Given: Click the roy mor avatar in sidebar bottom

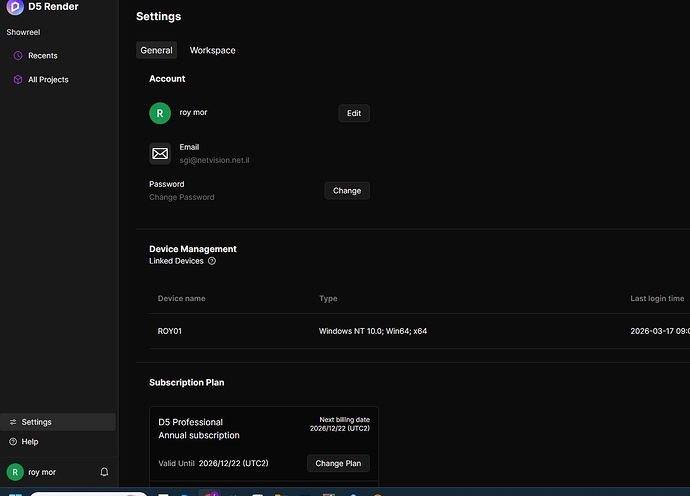Looking at the screenshot, I should pos(15,472).
